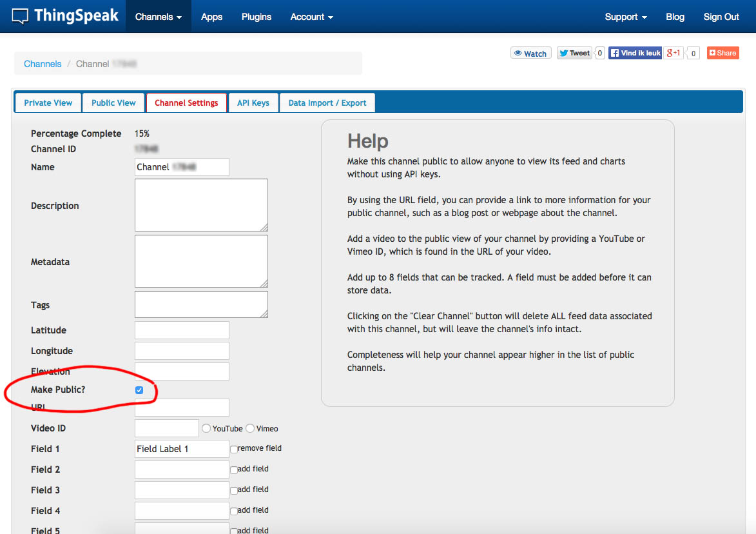
Task: Click Sign Out
Action: [x=721, y=17]
